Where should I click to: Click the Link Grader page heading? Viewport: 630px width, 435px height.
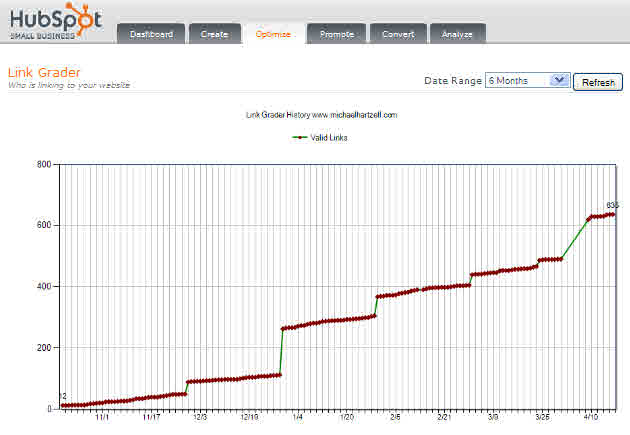coord(43,72)
